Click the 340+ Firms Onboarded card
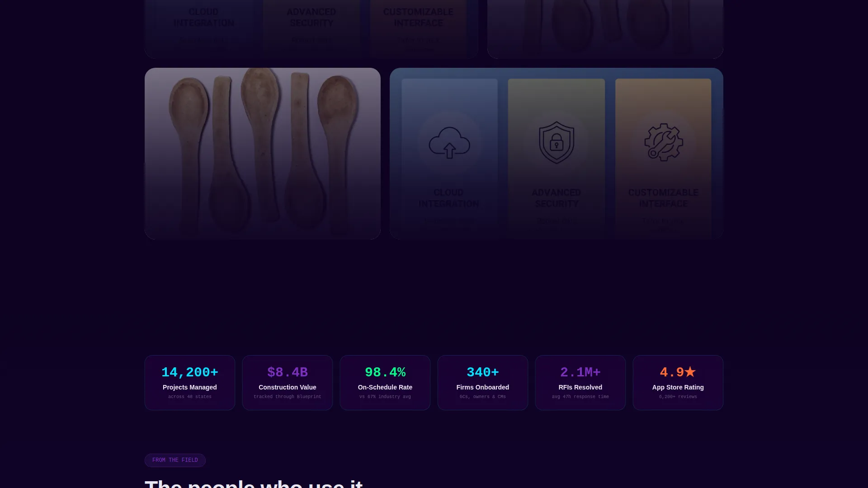The image size is (868, 488). pyautogui.click(x=483, y=383)
